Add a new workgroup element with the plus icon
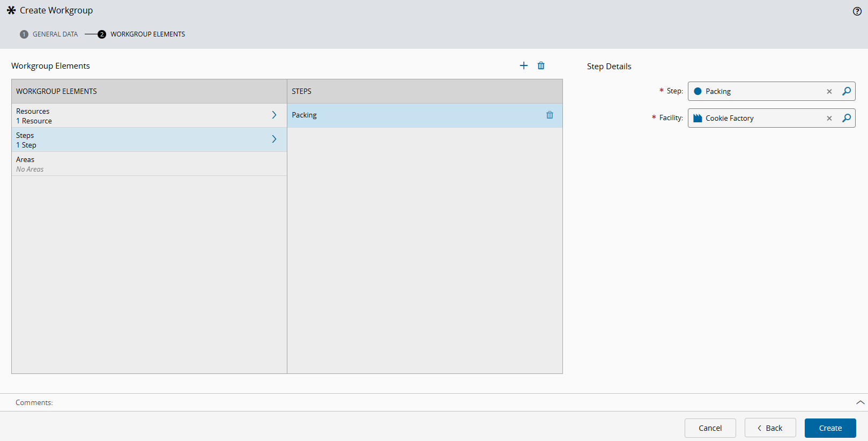Screen dimensions: 868x441 524,65
